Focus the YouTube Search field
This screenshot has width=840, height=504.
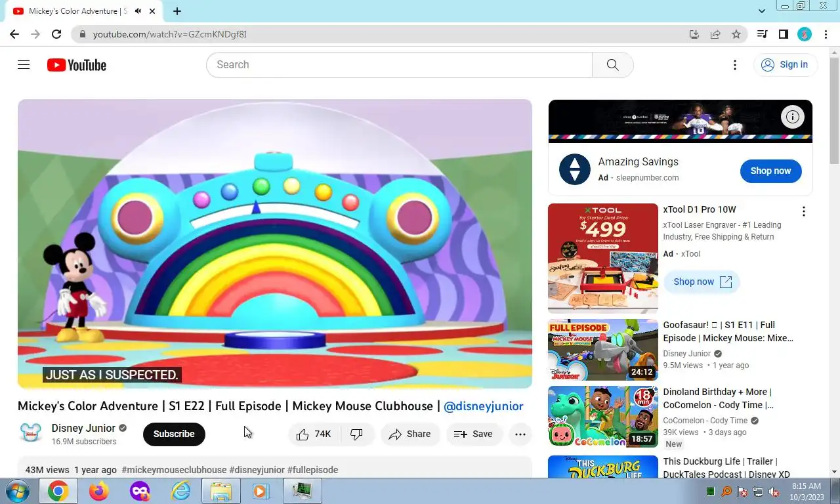399,65
